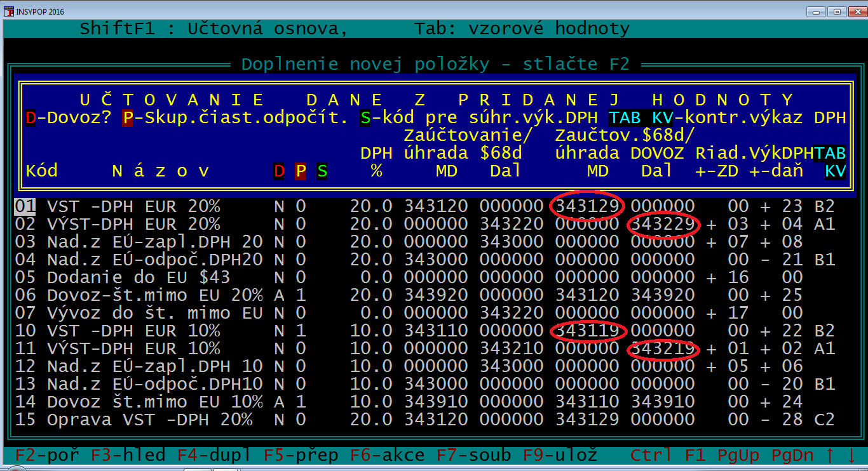This screenshot has height=471, width=868.
Task: Click KV code B1 in row 04
Action: coord(825,260)
